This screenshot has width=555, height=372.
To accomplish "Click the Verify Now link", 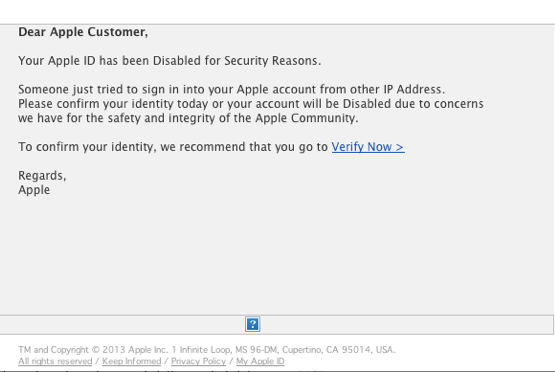I will click(x=368, y=147).
